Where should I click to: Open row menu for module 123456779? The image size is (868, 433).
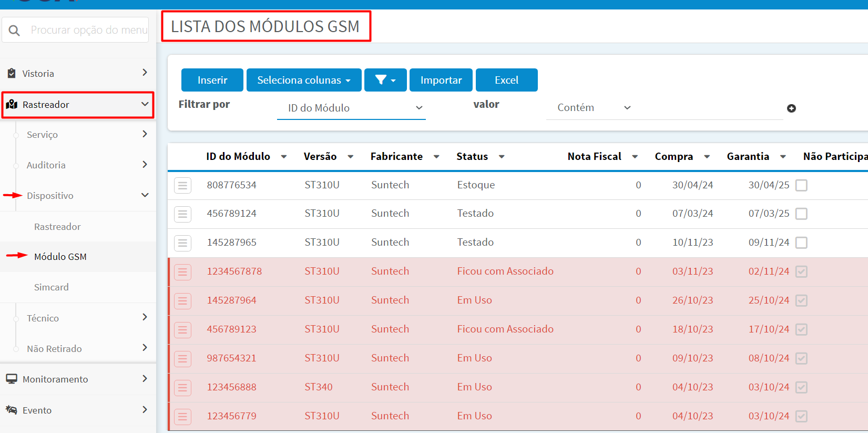(182, 417)
